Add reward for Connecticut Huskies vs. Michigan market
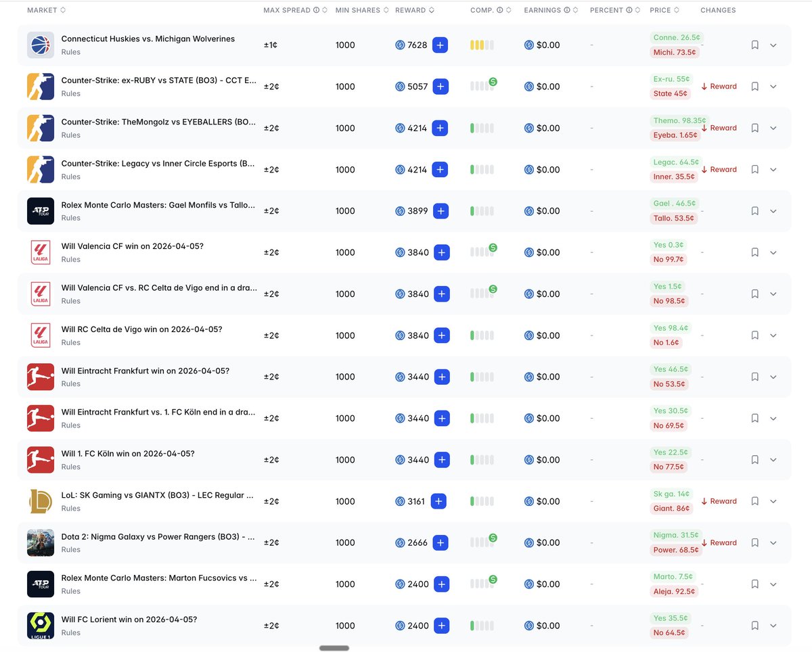The image size is (812, 652). (440, 45)
